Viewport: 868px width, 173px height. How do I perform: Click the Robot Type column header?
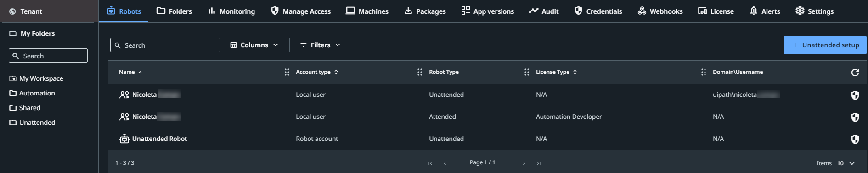[x=444, y=72]
